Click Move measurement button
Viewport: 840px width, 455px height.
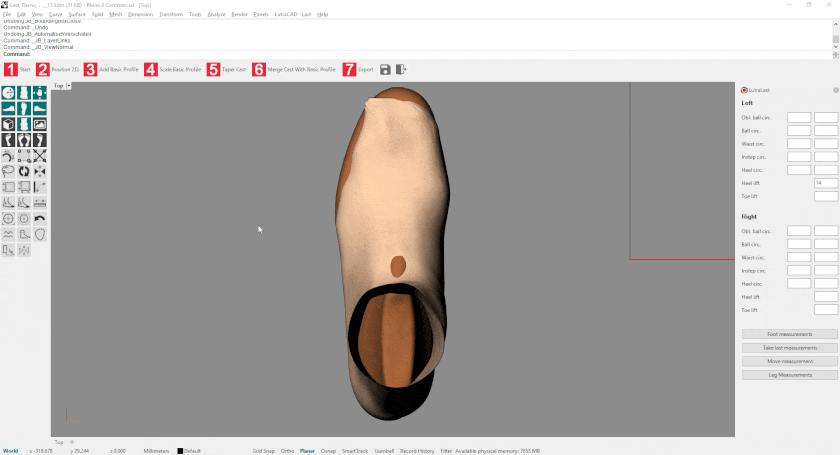pyautogui.click(x=790, y=361)
